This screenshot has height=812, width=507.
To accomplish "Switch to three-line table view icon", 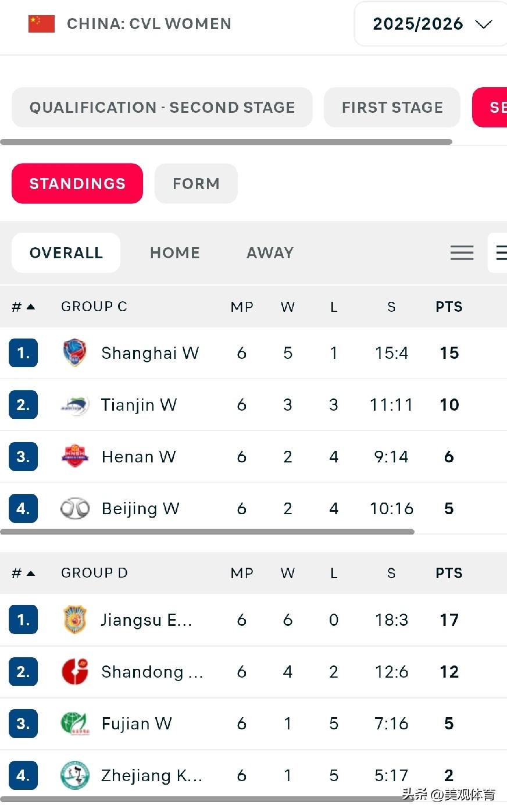I will (x=462, y=252).
